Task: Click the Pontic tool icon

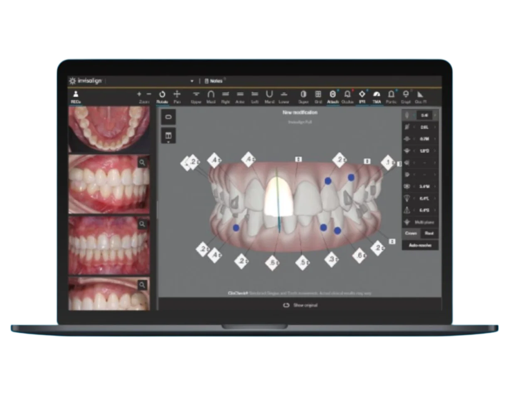Action: coord(391,96)
